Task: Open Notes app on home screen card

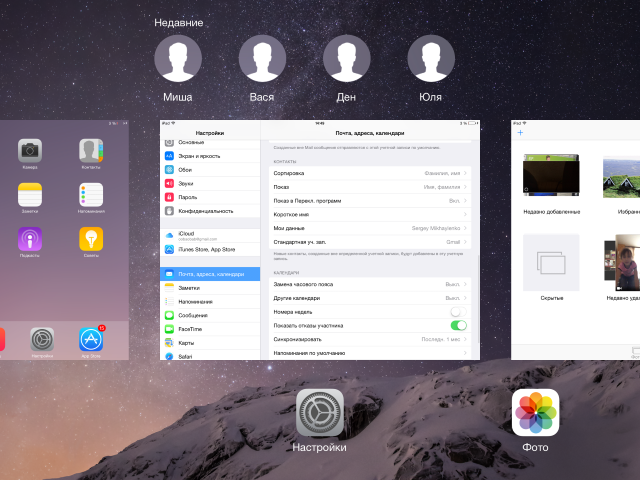Action: (30, 195)
